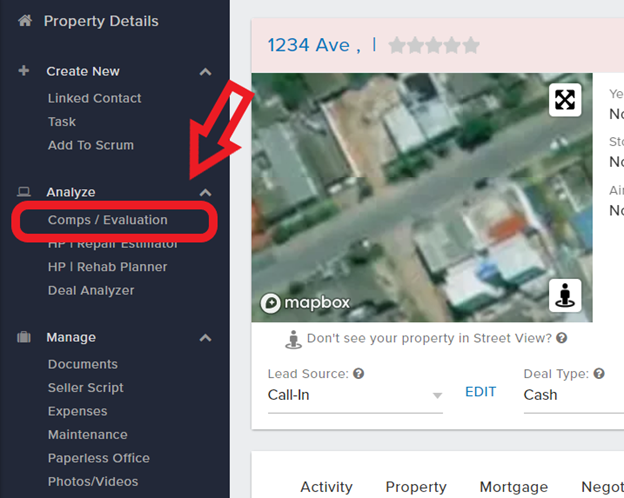The image size is (624, 498).
Task: Open Street View with the pegman button
Action: pyautogui.click(x=565, y=295)
